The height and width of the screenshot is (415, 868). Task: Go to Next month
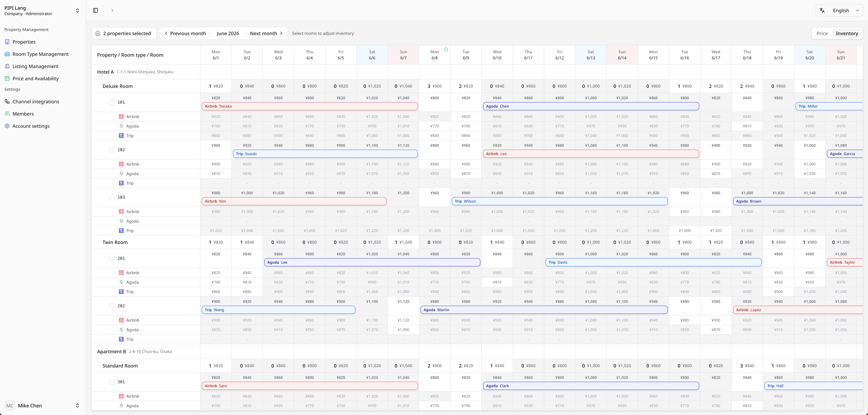tap(266, 33)
